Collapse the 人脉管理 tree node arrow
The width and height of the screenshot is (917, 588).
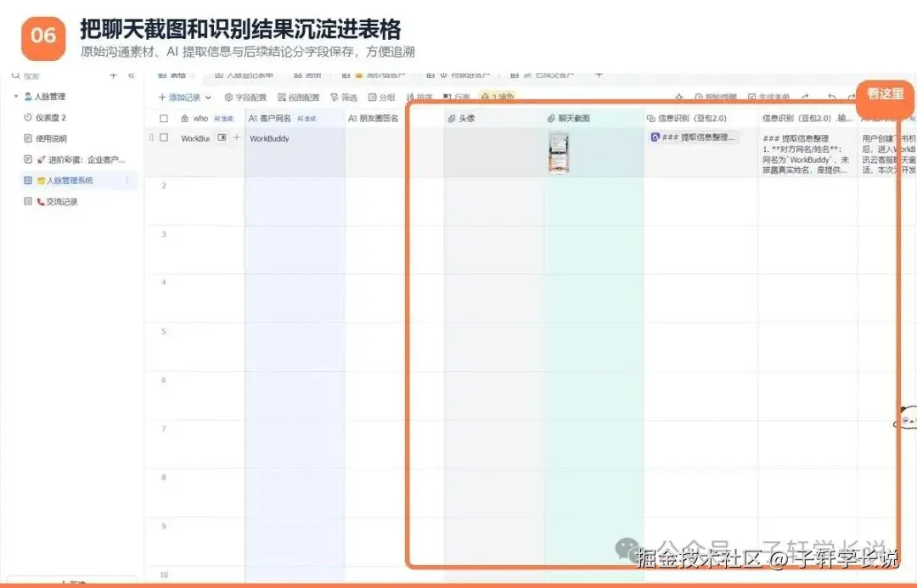tap(16, 97)
